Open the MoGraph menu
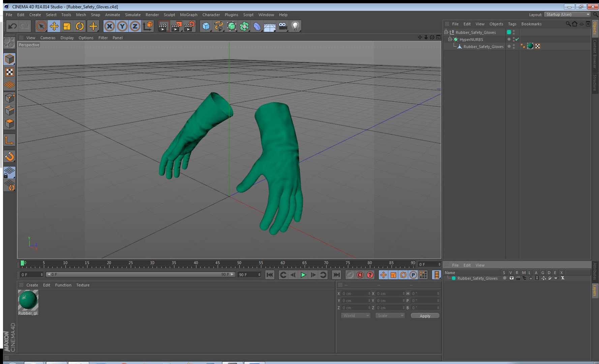 188,15
